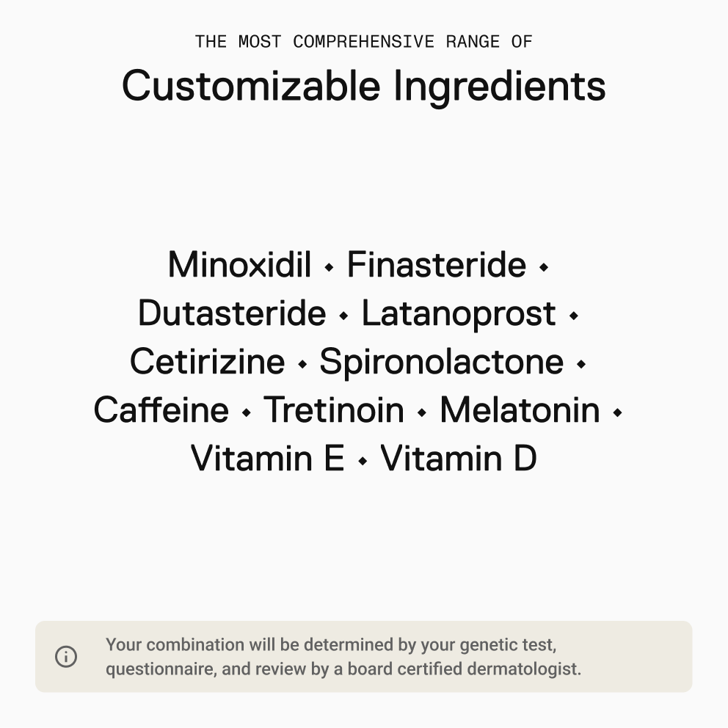Select the Minoxidil ingredient
The image size is (728, 728).
[239, 265]
